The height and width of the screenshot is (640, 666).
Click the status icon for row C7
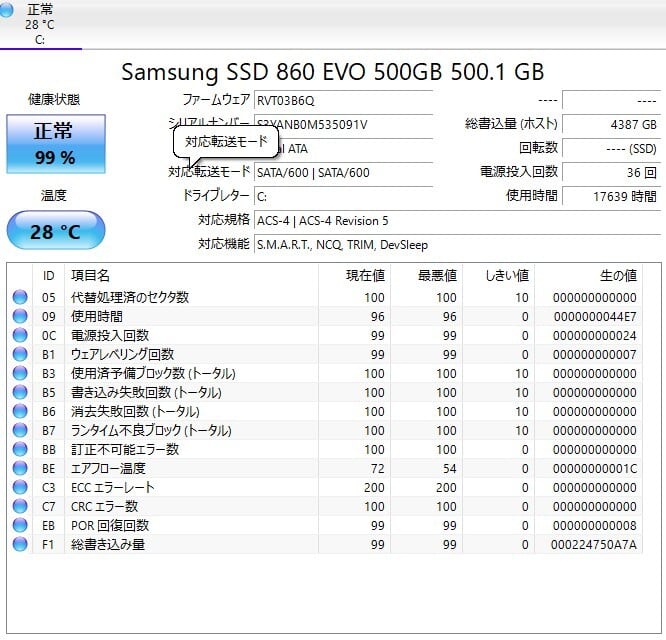coord(20,506)
